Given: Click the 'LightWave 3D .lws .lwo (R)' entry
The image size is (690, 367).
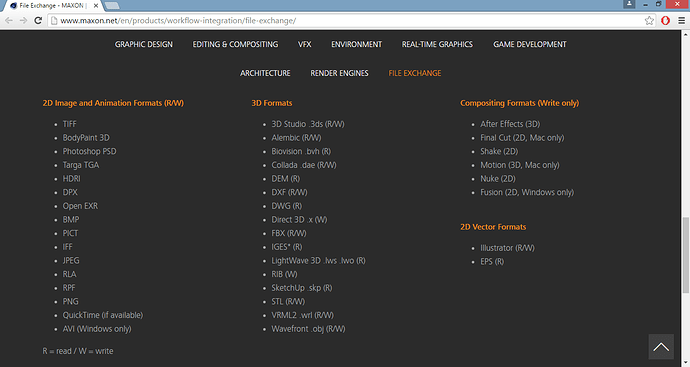Looking at the screenshot, I should point(318,261).
